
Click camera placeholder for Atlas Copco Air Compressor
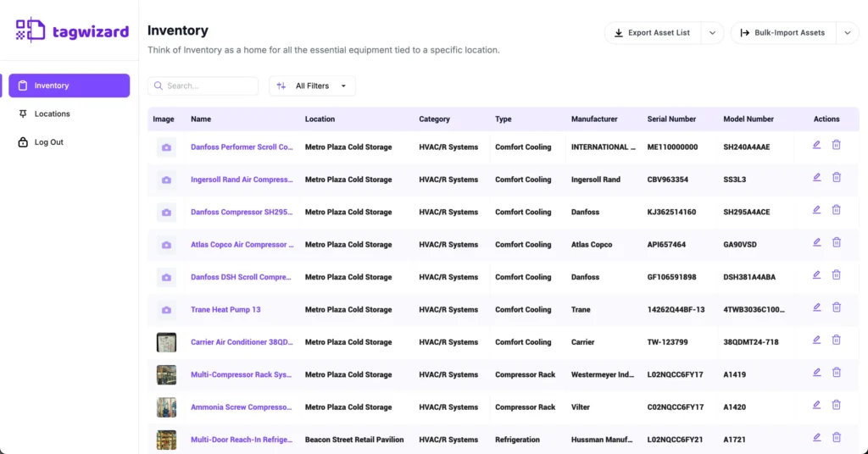pos(166,245)
